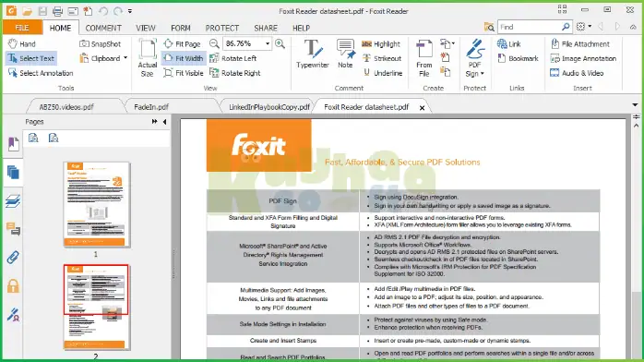Click the Image Annotation button
This screenshot has width=644, height=362.
pyautogui.click(x=583, y=58)
